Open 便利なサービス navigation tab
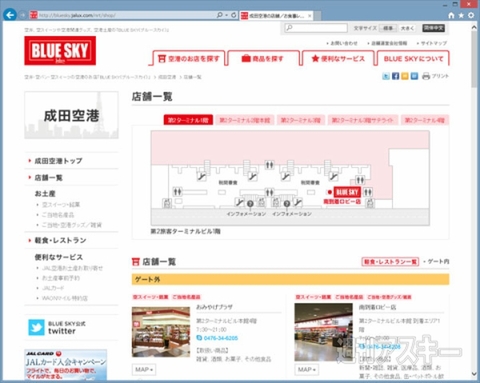This screenshot has width=480, height=383. click(338, 58)
